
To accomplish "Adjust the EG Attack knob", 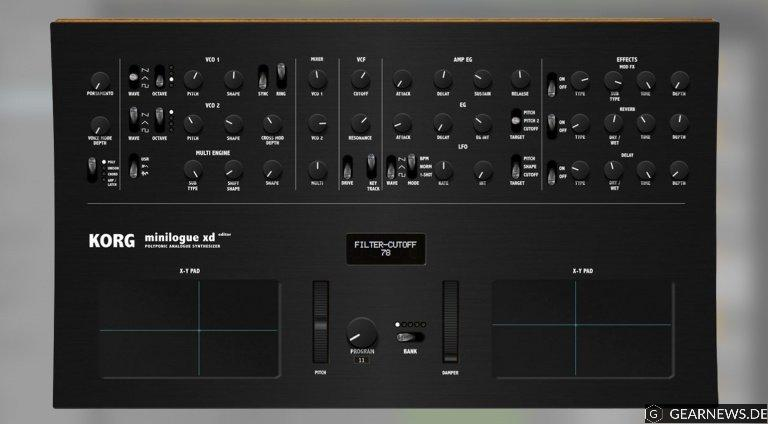I will pos(403,124).
